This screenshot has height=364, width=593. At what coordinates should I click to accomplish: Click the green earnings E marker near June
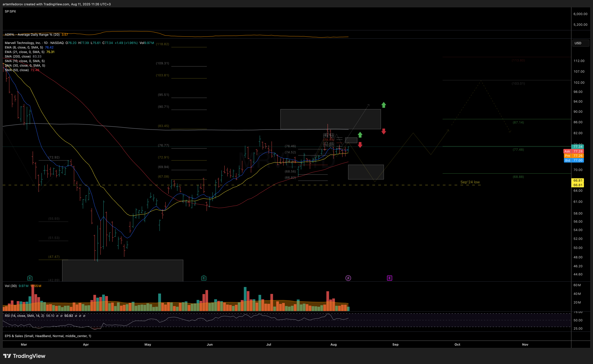tap(204, 278)
